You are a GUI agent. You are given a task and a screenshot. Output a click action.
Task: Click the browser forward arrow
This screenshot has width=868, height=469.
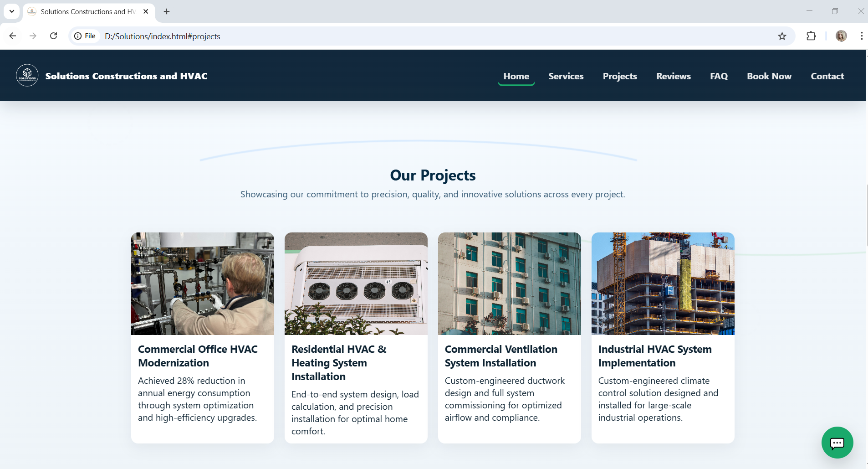[x=33, y=36]
